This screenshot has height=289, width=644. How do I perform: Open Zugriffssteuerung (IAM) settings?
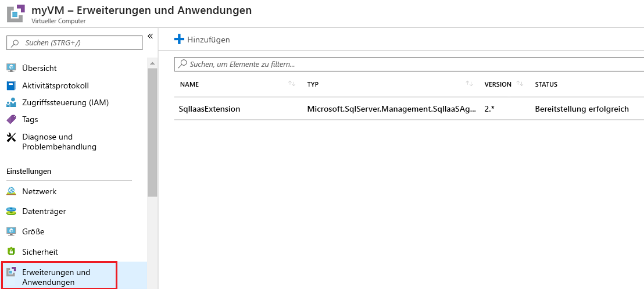(65, 103)
